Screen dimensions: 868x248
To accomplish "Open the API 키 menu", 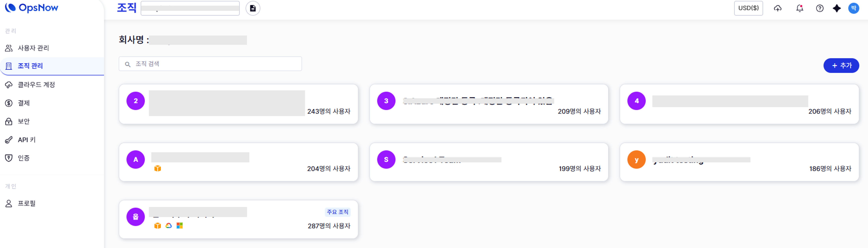I will [x=27, y=139].
